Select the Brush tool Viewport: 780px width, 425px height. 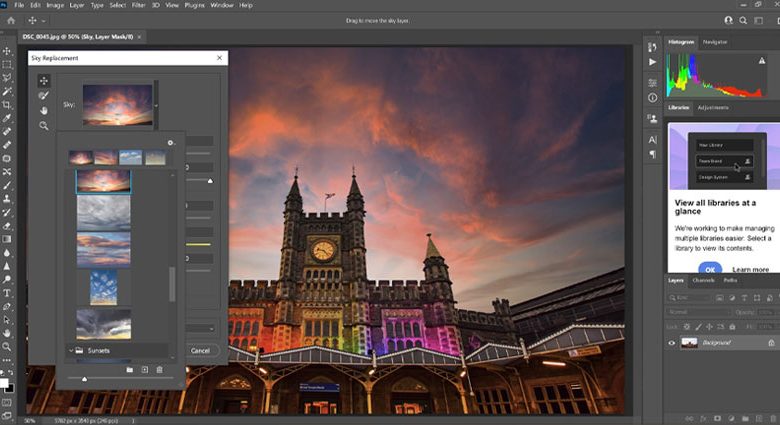7,185
